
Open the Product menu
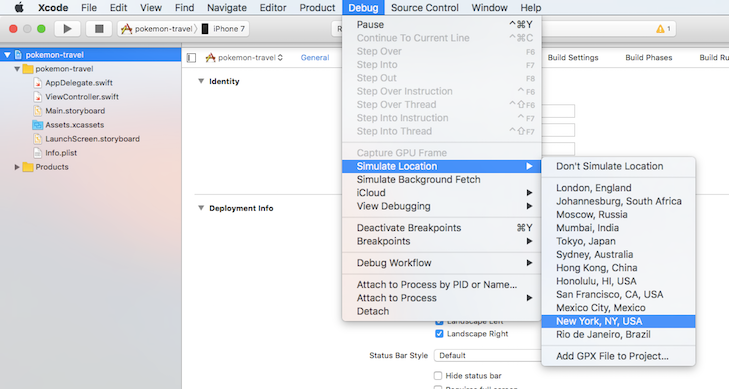coord(317,7)
